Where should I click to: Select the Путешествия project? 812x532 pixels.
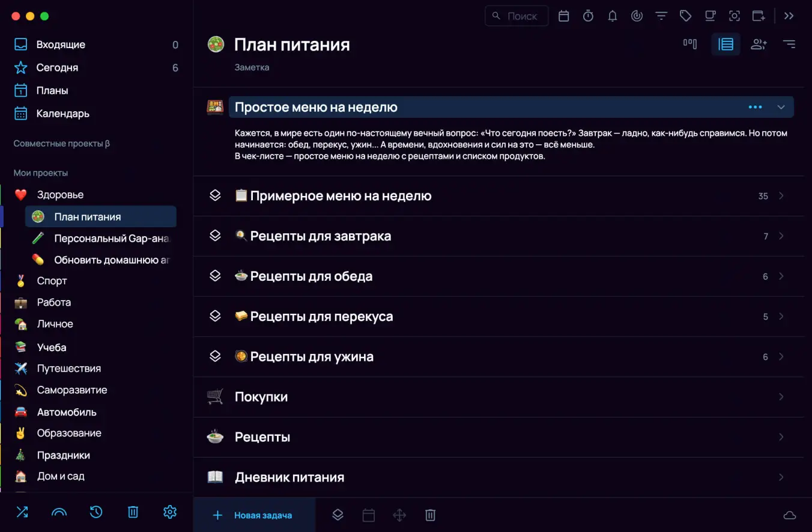coord(96,368)
